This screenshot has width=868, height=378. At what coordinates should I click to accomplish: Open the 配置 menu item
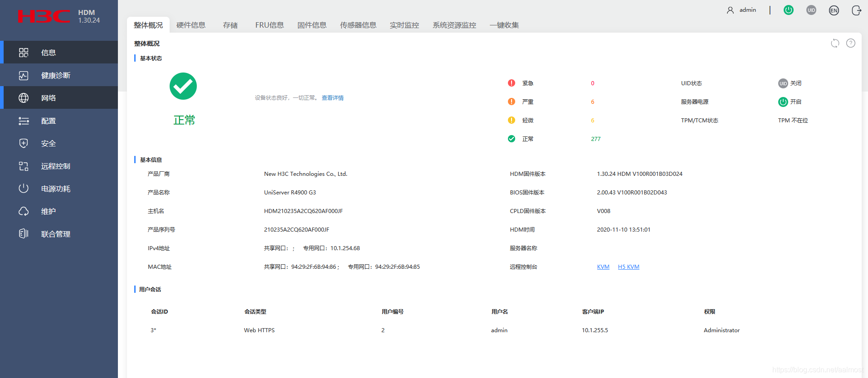point(59,121)
